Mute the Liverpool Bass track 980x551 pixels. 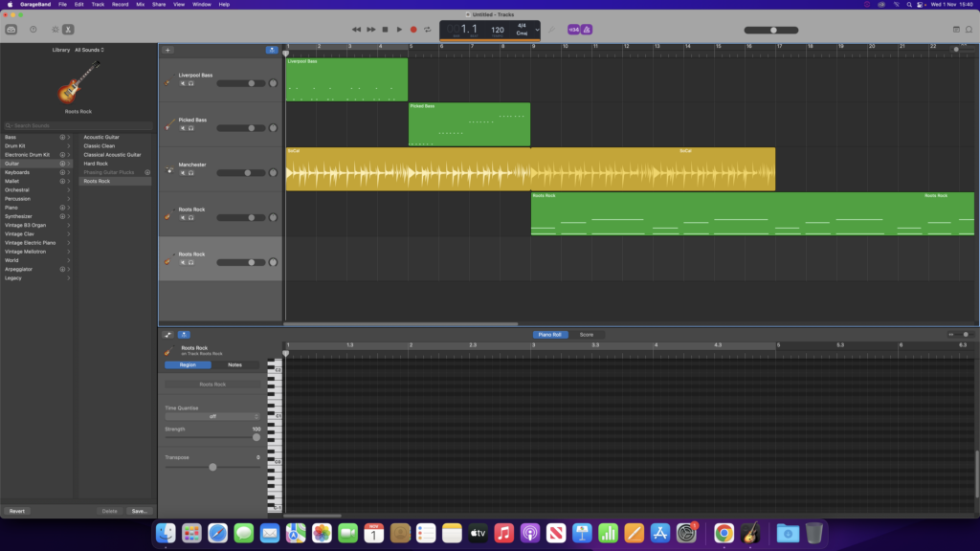tap(183, 83)
